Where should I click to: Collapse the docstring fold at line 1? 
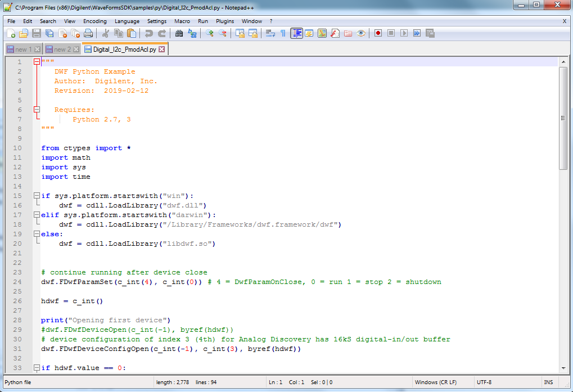[x=37, y=62]
